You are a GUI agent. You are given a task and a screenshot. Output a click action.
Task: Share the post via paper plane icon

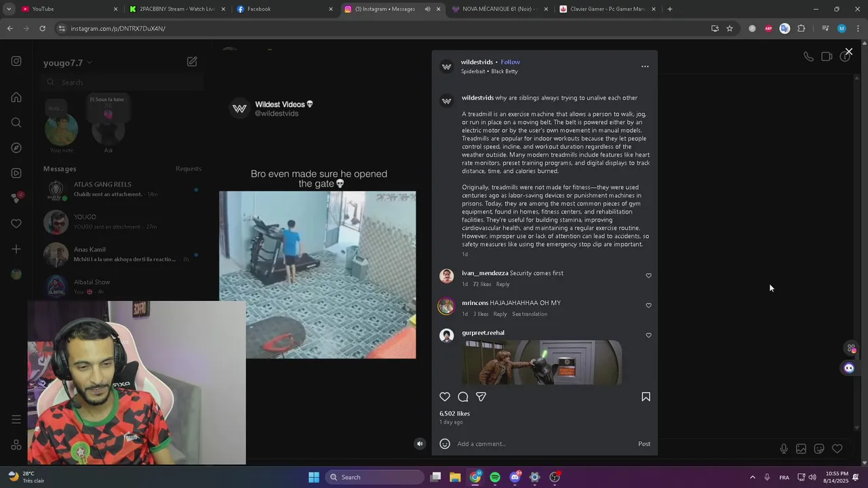point(481,397)
